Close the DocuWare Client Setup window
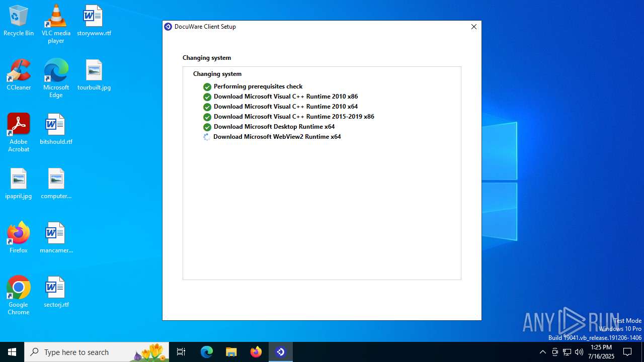 [473, 27]
